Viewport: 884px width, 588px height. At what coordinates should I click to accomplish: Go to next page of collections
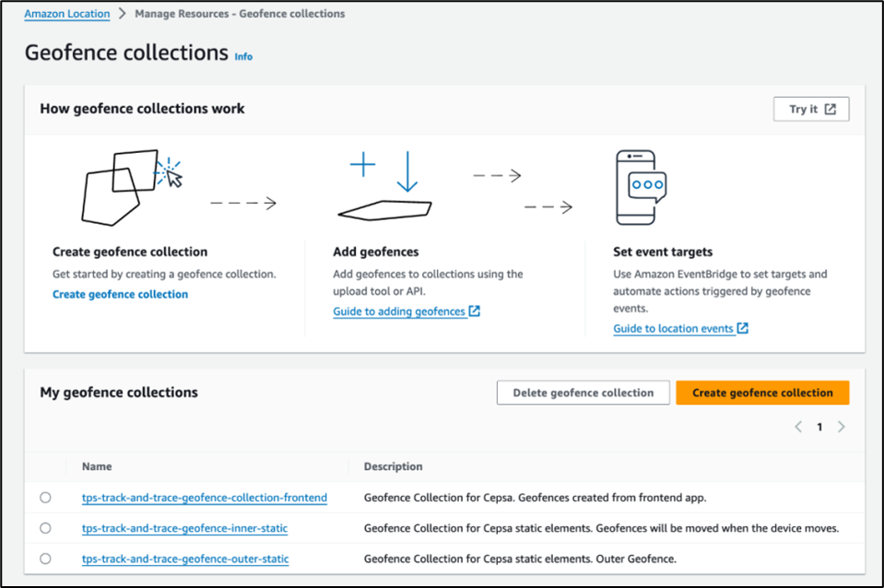[x=841, y=427]
